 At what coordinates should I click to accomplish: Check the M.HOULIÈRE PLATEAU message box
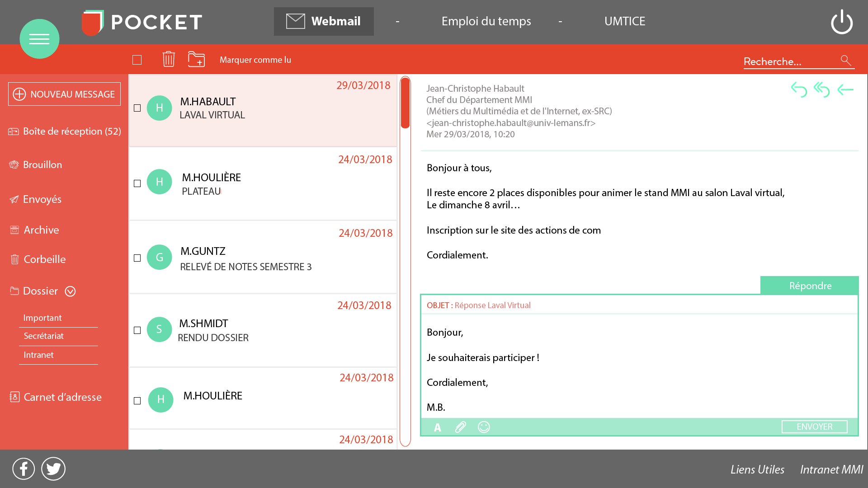tap(137, 183)
